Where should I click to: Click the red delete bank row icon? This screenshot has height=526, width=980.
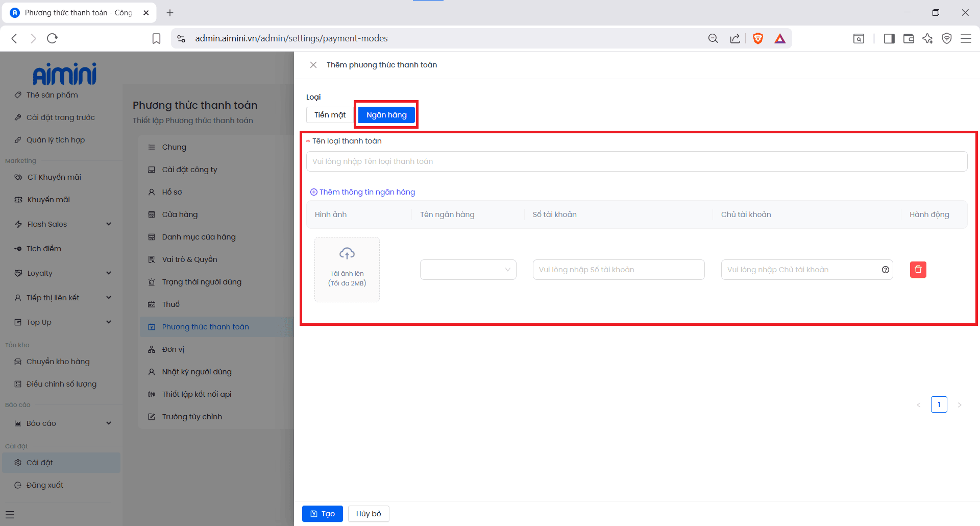tap(918, 270)
